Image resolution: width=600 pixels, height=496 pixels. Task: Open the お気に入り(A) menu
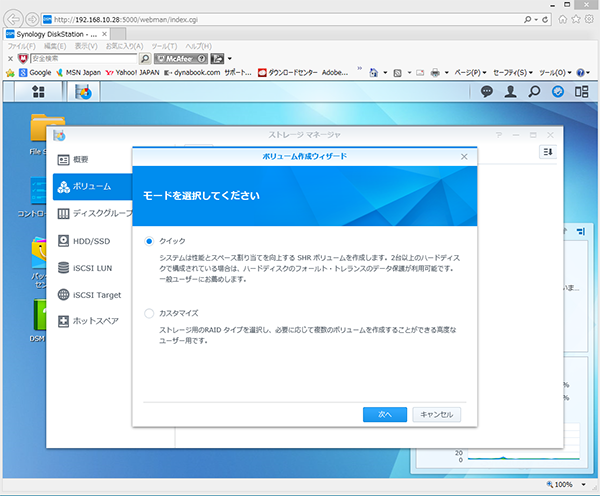(124, 46)
